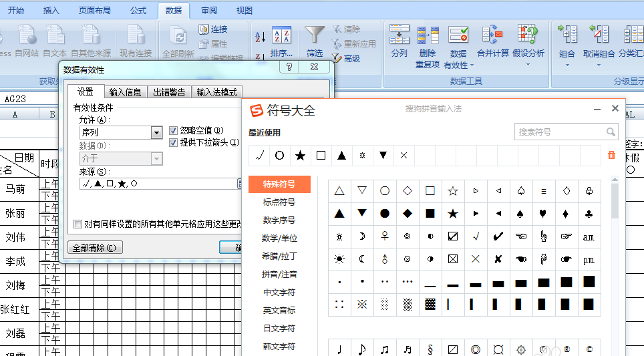Open the Allow (允许) dropdown list
Screen dimensions: 644x356
coord(156,133)
